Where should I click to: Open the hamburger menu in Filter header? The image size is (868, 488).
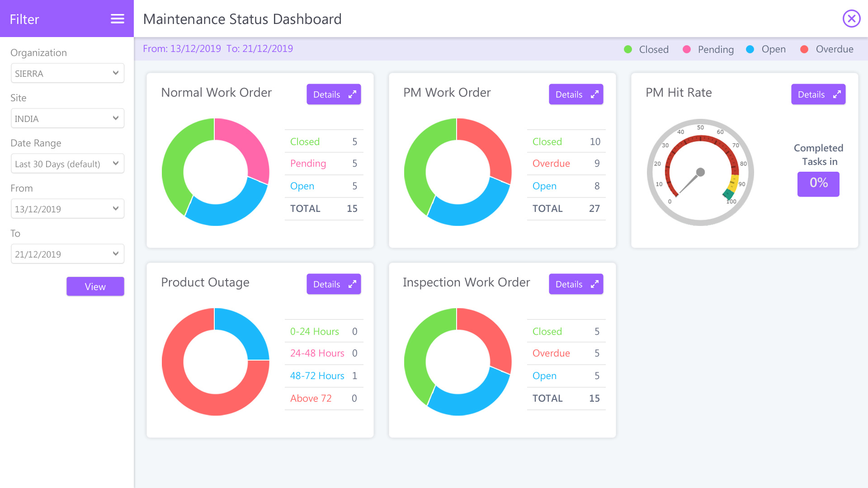(118, 19)
